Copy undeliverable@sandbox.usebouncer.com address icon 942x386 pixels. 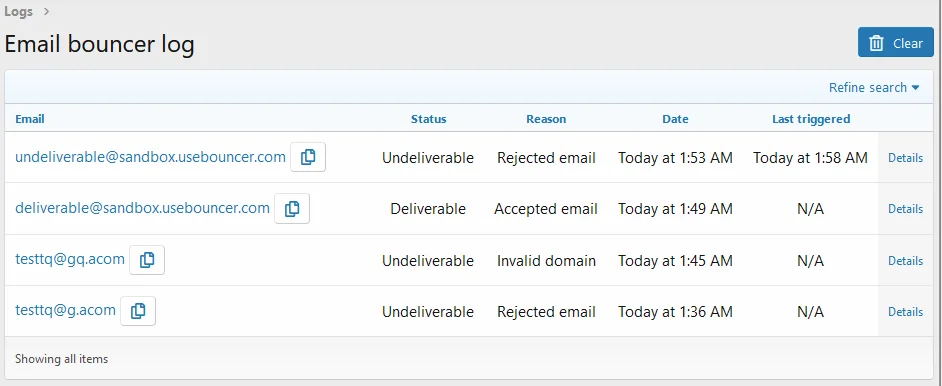pos(308,157)
